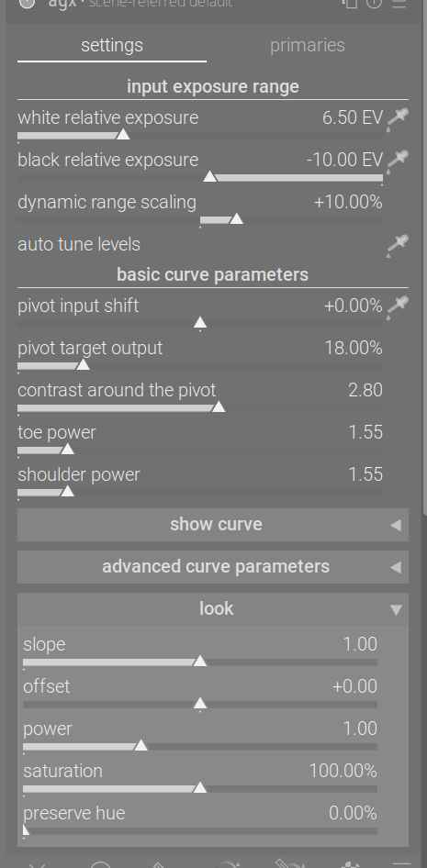Toggle the agx module on/off power button
Image resolution: width=427 pixels, height=868 pixels.
tap(27, 4)
